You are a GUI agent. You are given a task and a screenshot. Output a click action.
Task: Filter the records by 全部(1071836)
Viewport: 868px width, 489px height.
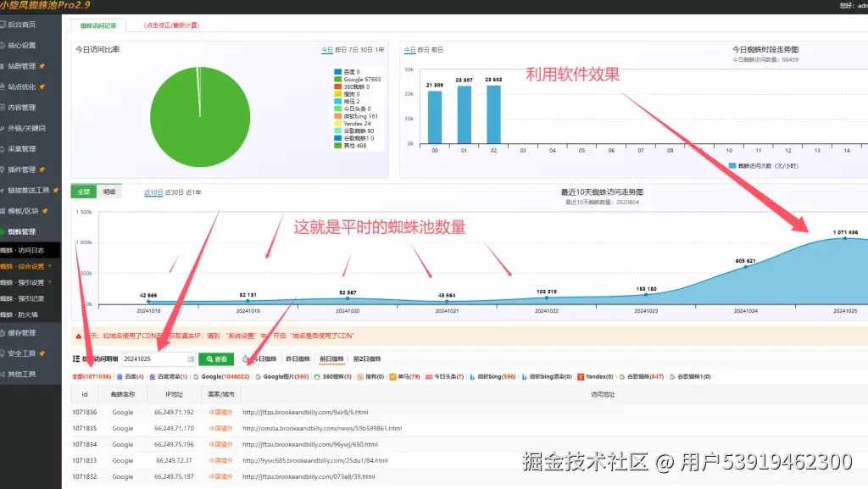pyautogui.click(x=92, y=376)
